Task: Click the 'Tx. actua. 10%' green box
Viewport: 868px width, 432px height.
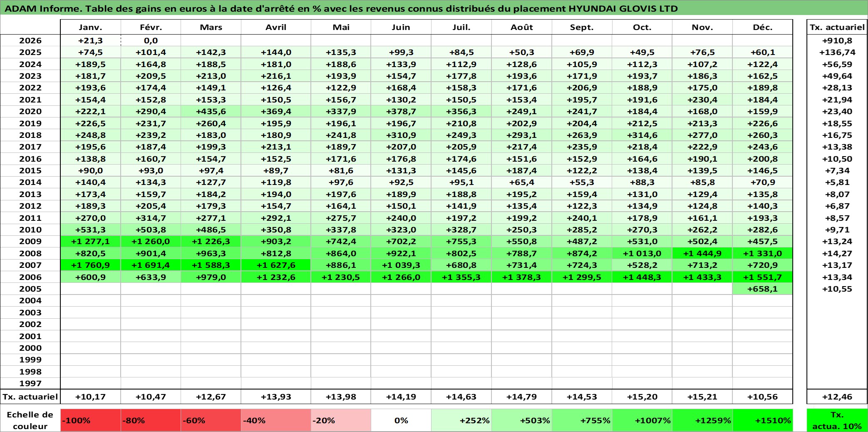Action: click(837, 420)
